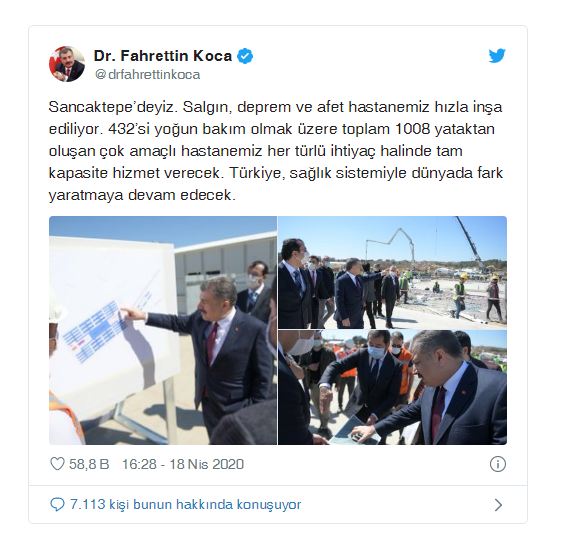Open the 16:28 - 18 Nis 2020 timestamp
This screenshot has width=572, height=543.
(183, 464)
